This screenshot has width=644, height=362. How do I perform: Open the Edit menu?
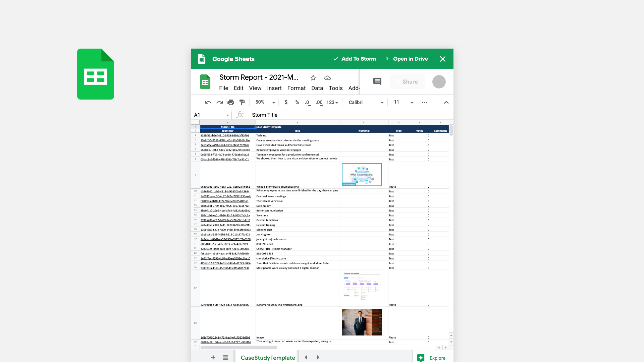[x=238, y=88]
